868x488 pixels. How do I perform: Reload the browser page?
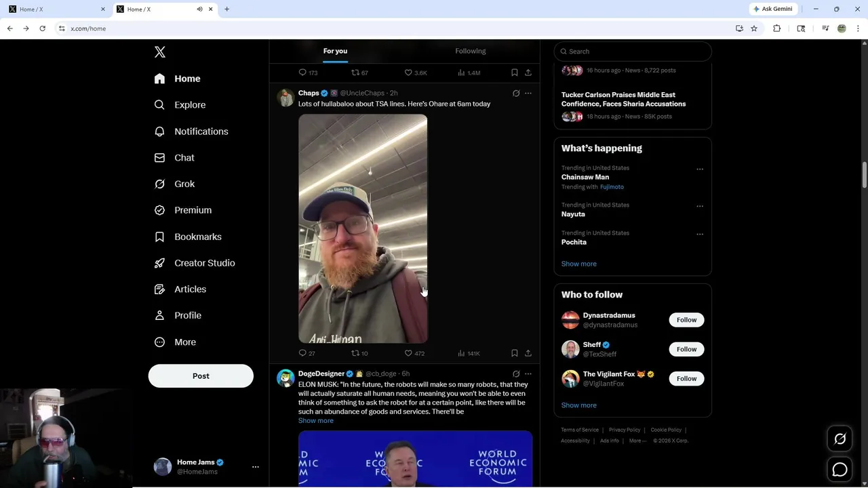[42, 28]
